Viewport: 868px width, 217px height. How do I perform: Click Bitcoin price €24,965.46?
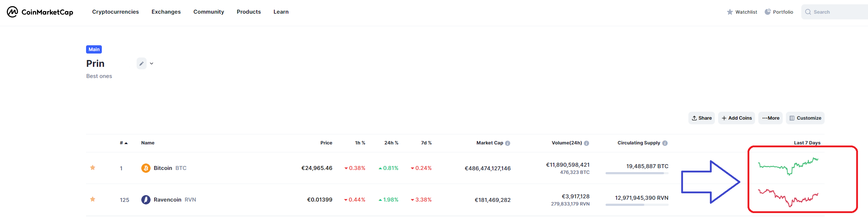pyautogui.click(x=317, y=168)
